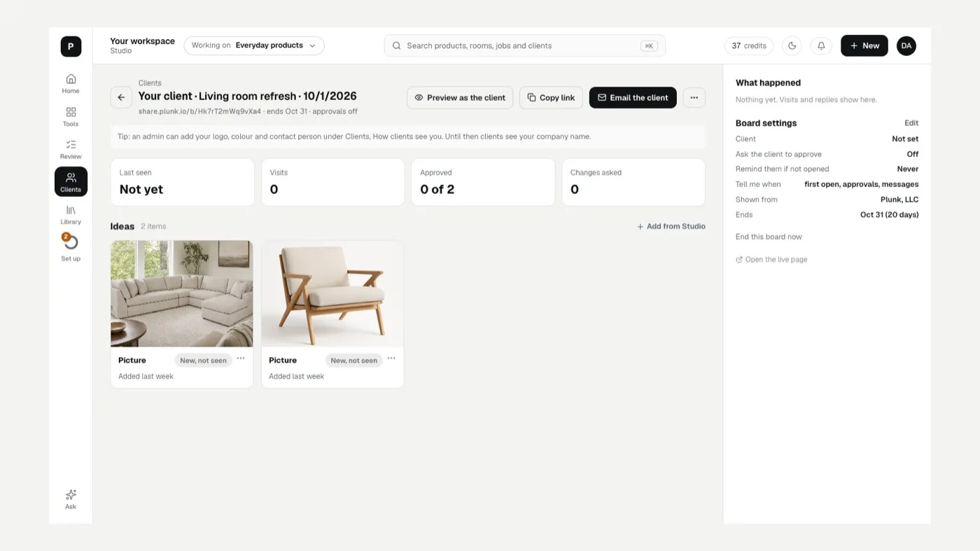Click the Shown from Plunk, LLC value

(x=899, y=200)
